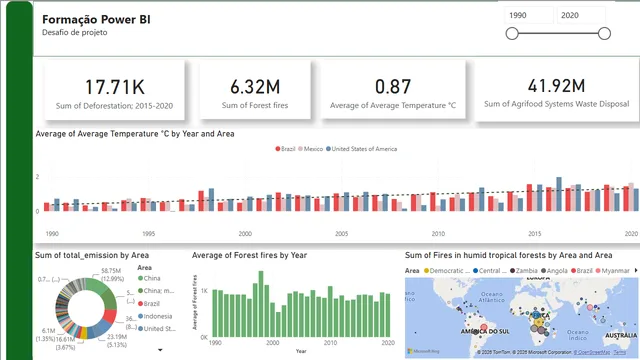Select the 0.87 average temperature card
This screenshot has width=640, height=360.
click(393, 90)
